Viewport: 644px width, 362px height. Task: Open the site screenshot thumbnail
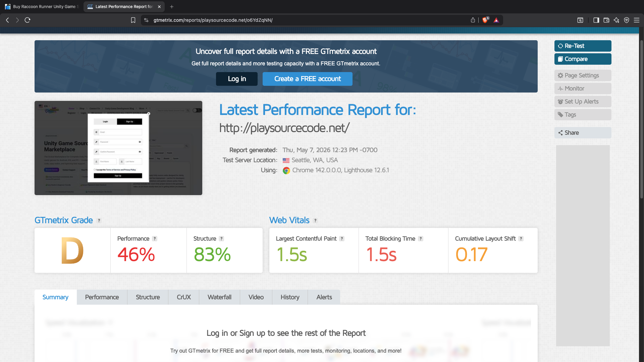pos(118,148)
